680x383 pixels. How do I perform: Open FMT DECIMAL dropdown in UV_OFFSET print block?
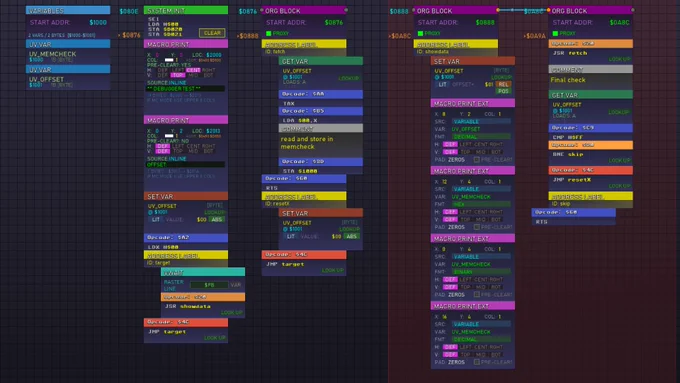click(481, 137)
